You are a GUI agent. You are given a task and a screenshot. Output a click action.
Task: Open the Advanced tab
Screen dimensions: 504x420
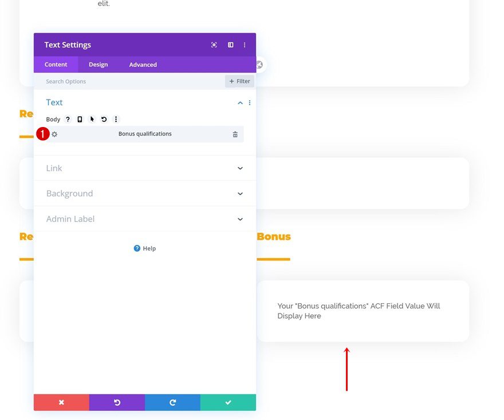coord(142,64)
